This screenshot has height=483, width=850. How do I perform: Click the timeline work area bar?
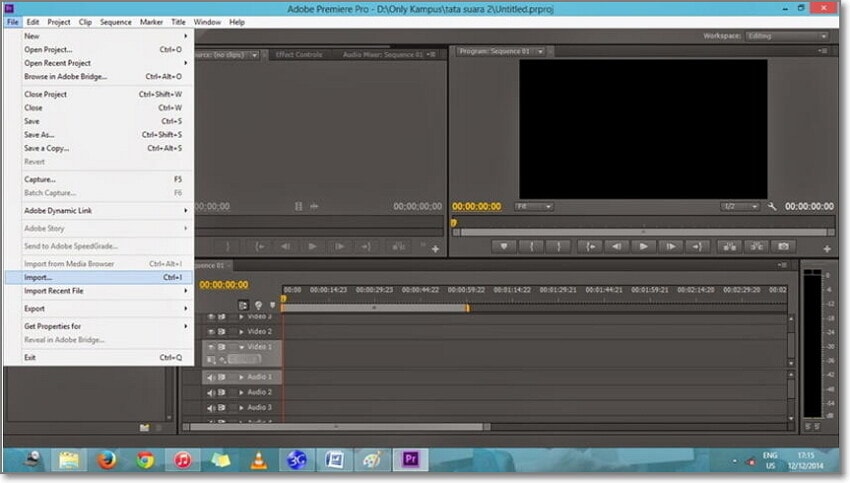point(375,308)
